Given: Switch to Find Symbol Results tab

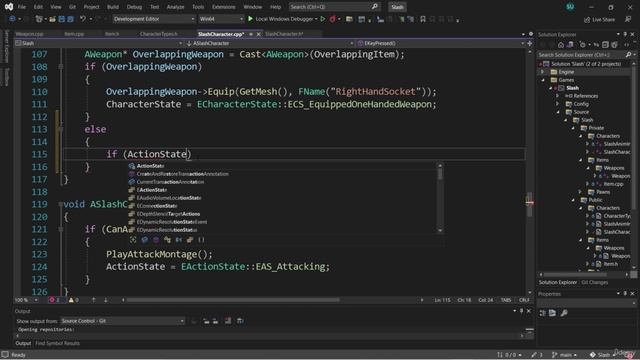Looking at the screenshot, I should click(x=57, y=343).
